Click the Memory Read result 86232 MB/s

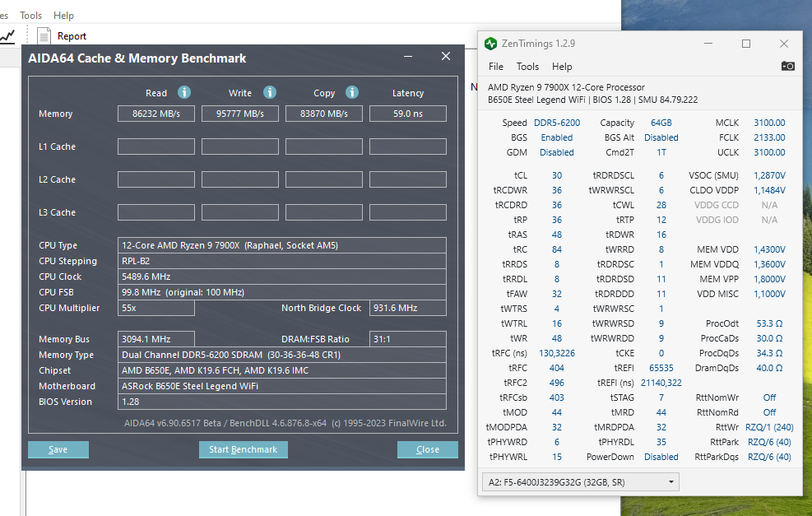[x=156, y=114]
